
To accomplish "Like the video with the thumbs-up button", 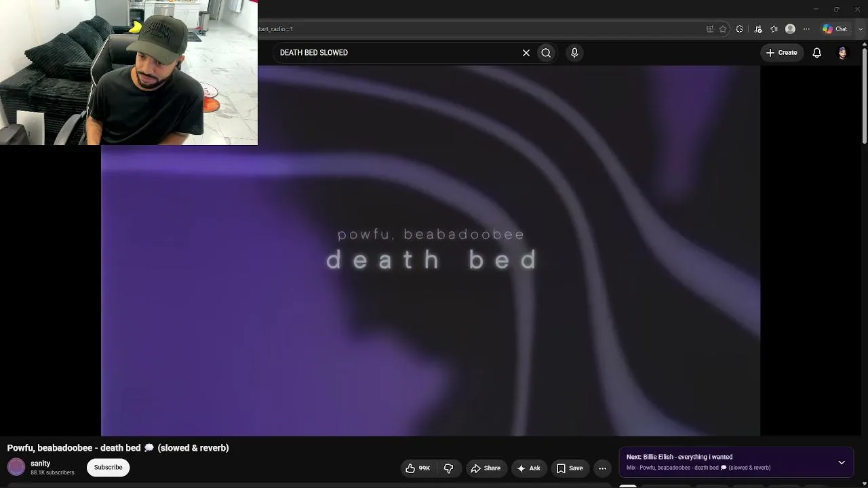I will pos(418,468).
